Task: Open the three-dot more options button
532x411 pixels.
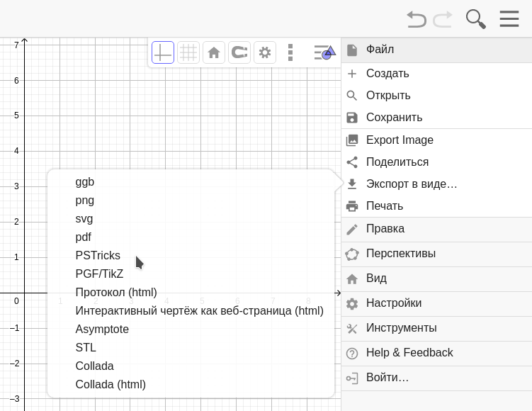Action: pos(290,52)
